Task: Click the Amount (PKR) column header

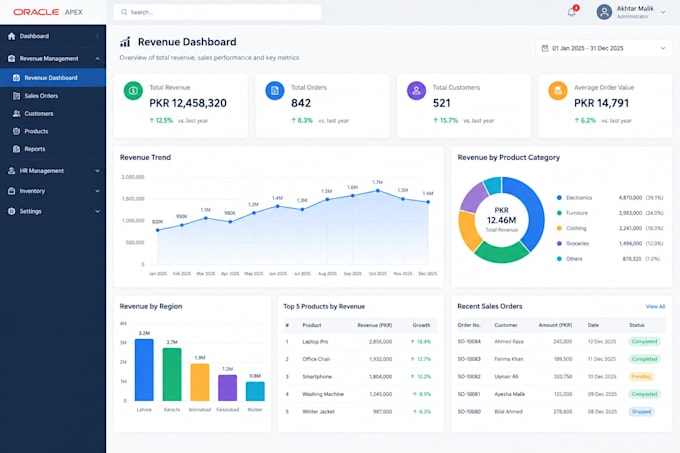Action: pos(555,325)
